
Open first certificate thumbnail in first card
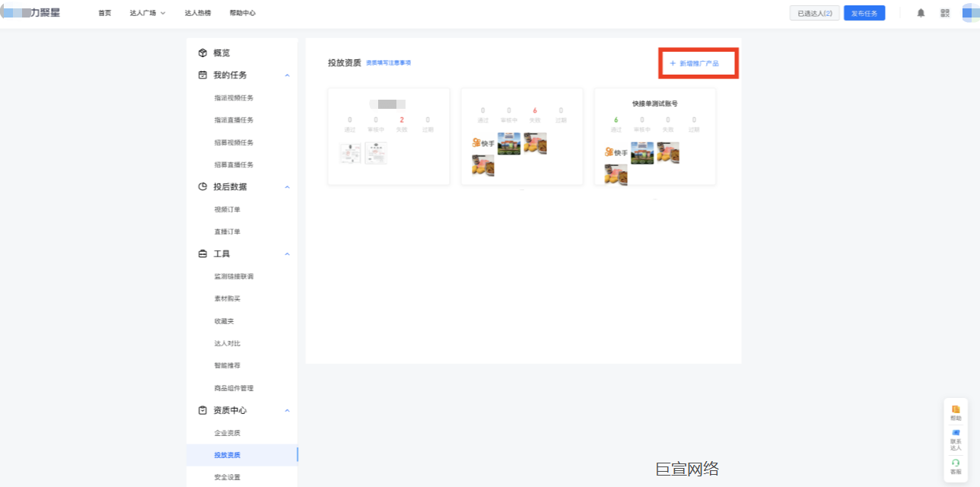point(350,153)
